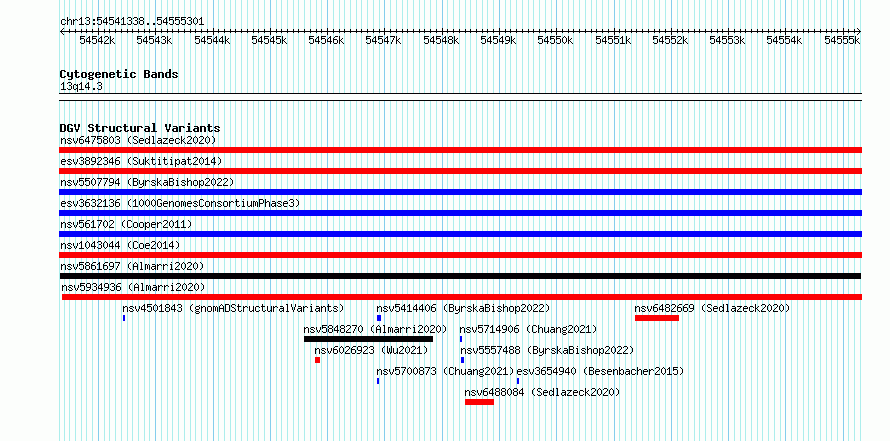890x441 pixels.
Task: Click the blue bar for nsv561702
Action: (x=460, y=234)
